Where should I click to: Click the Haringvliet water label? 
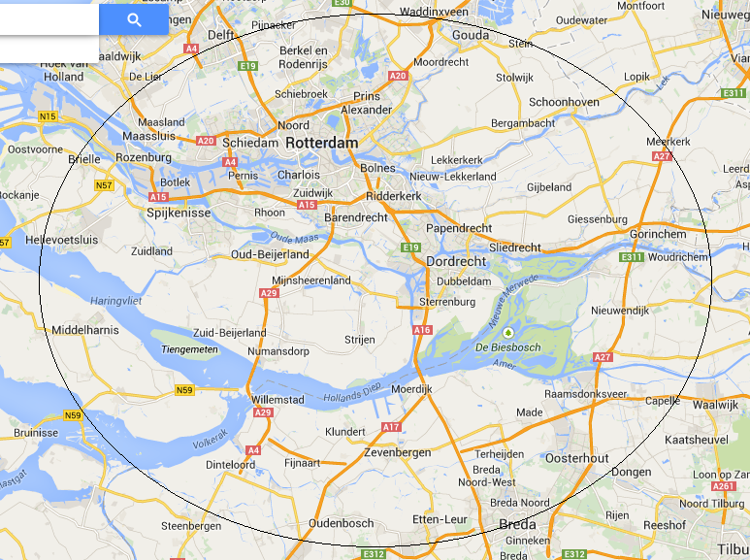116,301
